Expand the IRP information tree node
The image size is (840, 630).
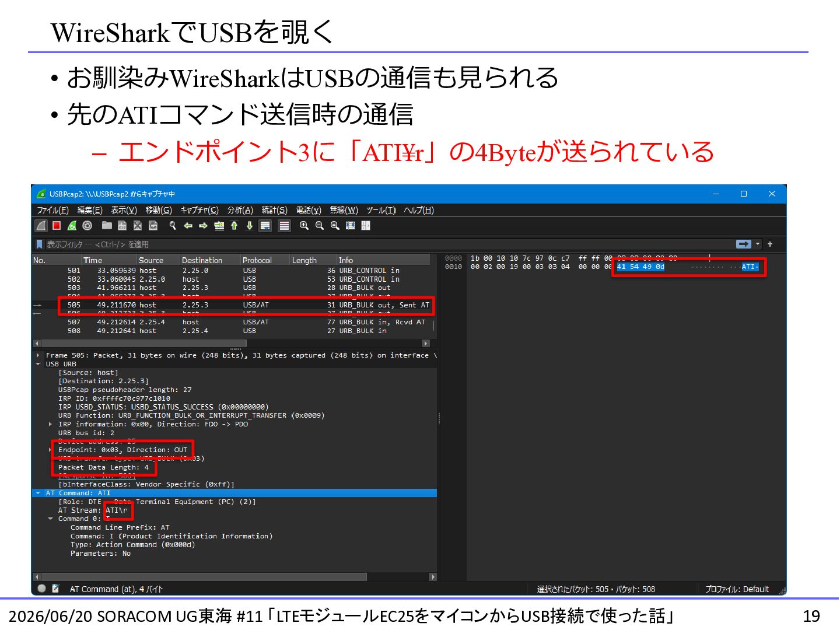(51, 424)
